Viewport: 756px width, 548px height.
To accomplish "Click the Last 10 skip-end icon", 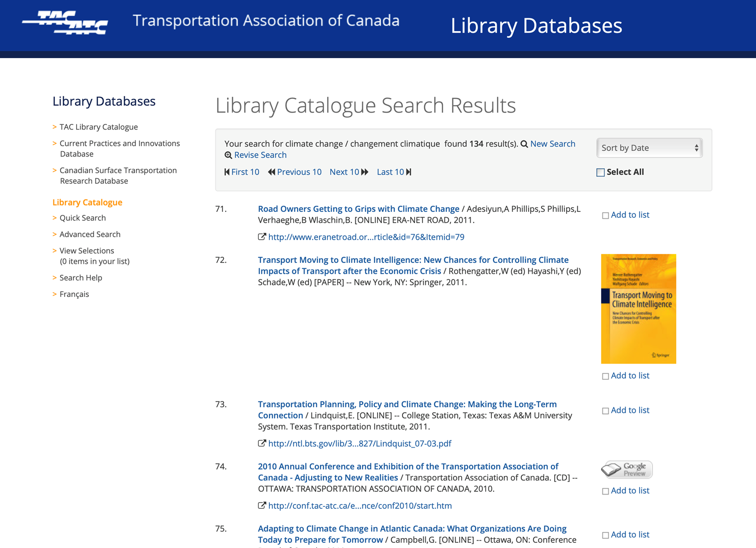I will pos(409,172).
